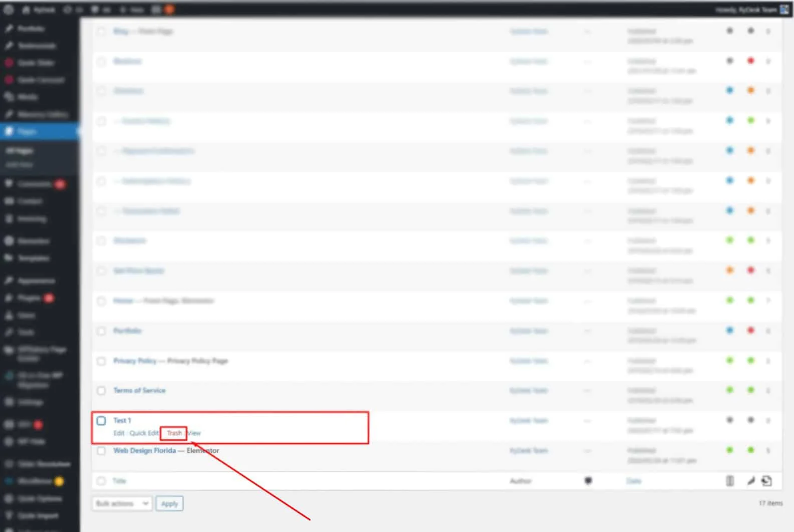Image resolution: width=794 pixels, height=532 pixels.
Task: Click View link under Test 1
Action: [194, 433]
